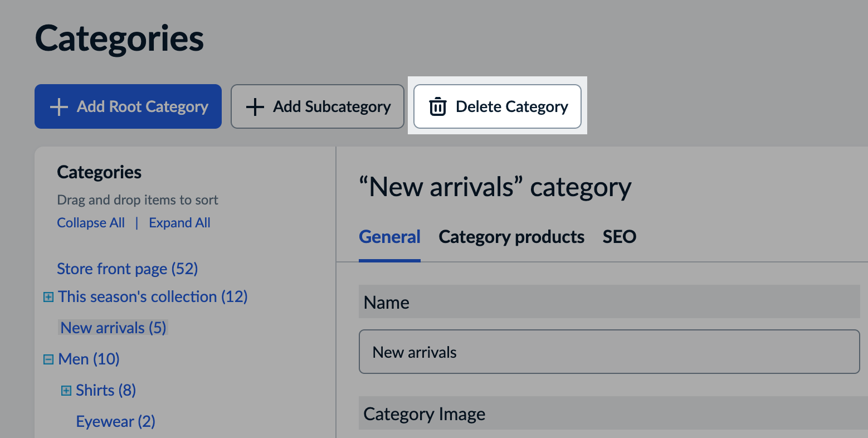Click the "Expand All" link
The height and width of the screenshot is (438, 868).
tap(179, 222)
